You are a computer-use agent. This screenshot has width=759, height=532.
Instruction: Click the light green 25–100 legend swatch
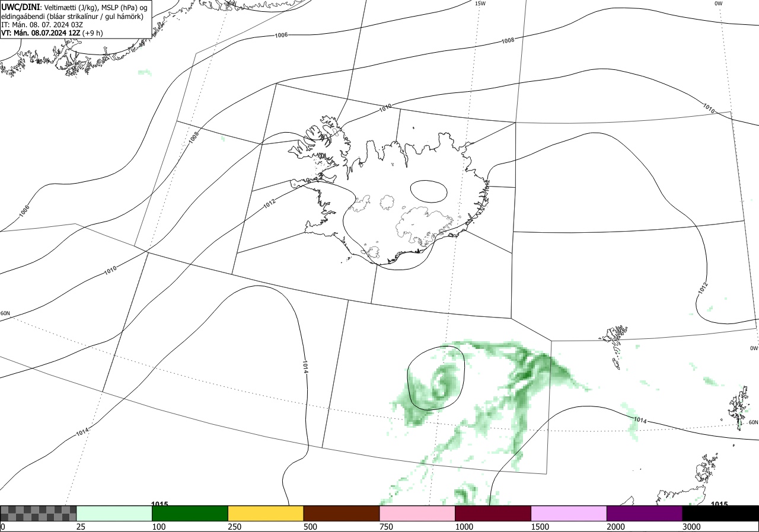114,513
